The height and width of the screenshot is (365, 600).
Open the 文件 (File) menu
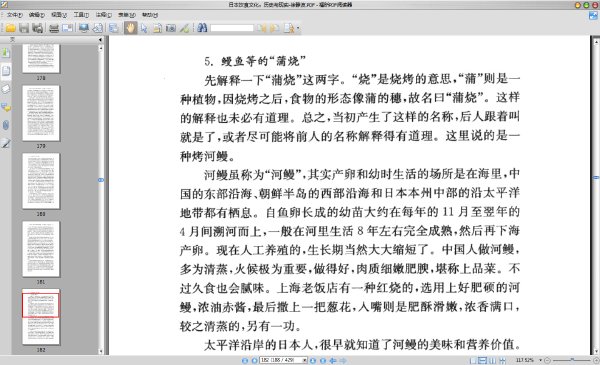click(15, 15)
